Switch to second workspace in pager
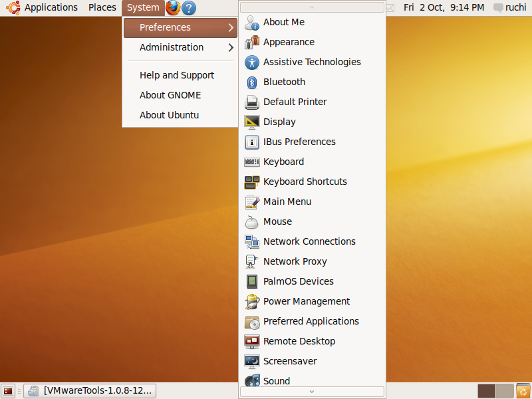The image size is (532, 399). point(505,391)
